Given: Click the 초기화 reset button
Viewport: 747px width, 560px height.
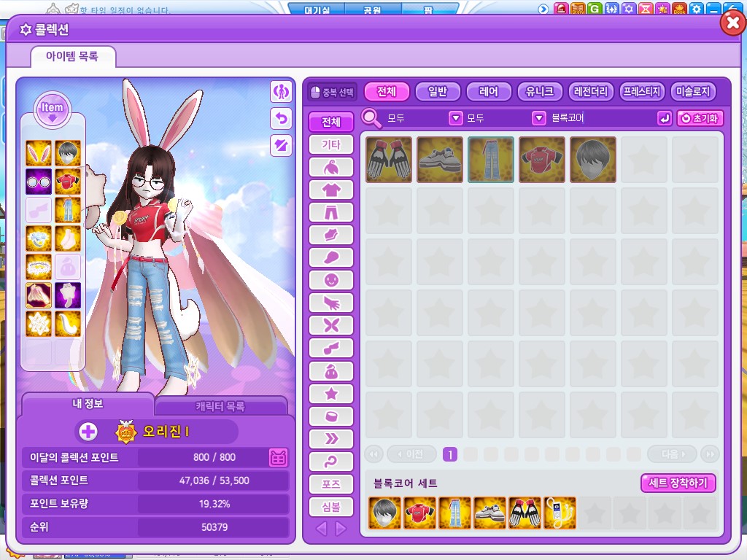Looking at the screenshot, I should (700, 118).
